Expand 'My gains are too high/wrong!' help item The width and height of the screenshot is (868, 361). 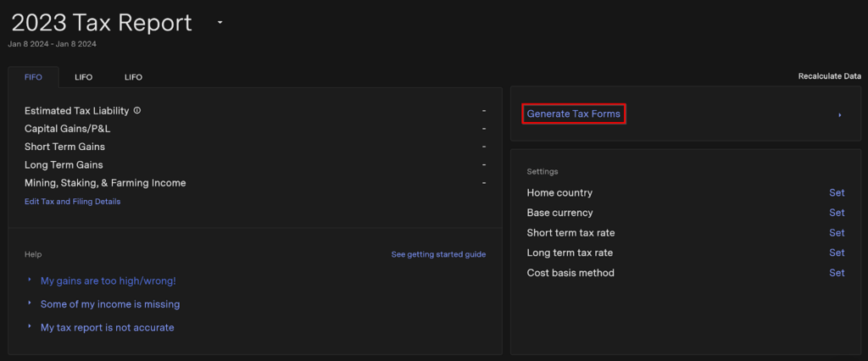(x=108, y=280)
